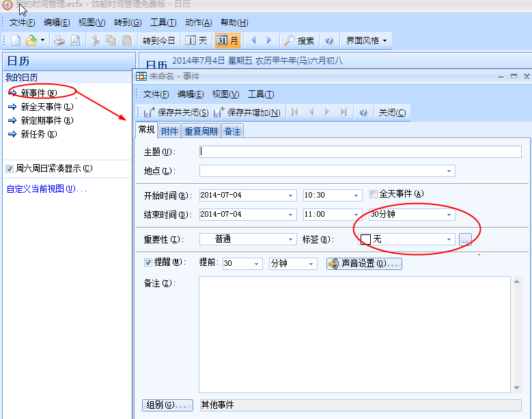The image size is (532, 419).
Task: Click 关闭(C) button in event toolbar
Action: [392, 112]
